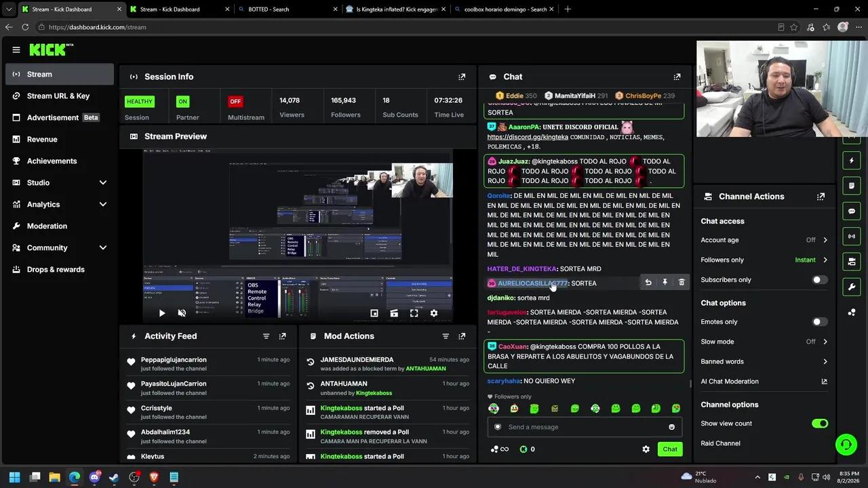Click the document note sidebar widget icon
This screenshot has width=868, height=488.
click(x=852, y=186)
